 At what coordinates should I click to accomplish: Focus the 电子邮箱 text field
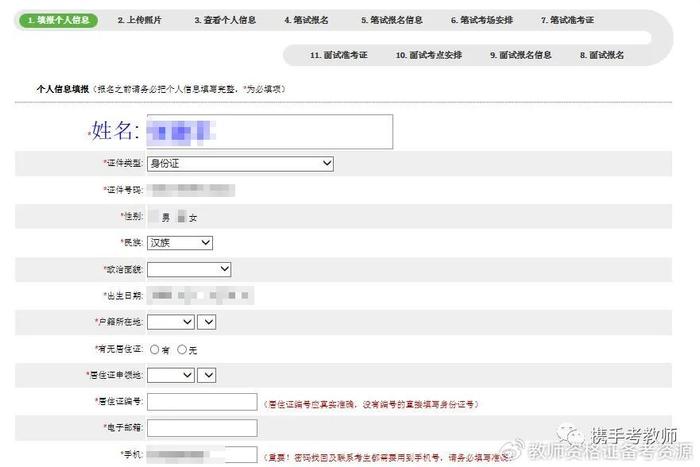202,428
